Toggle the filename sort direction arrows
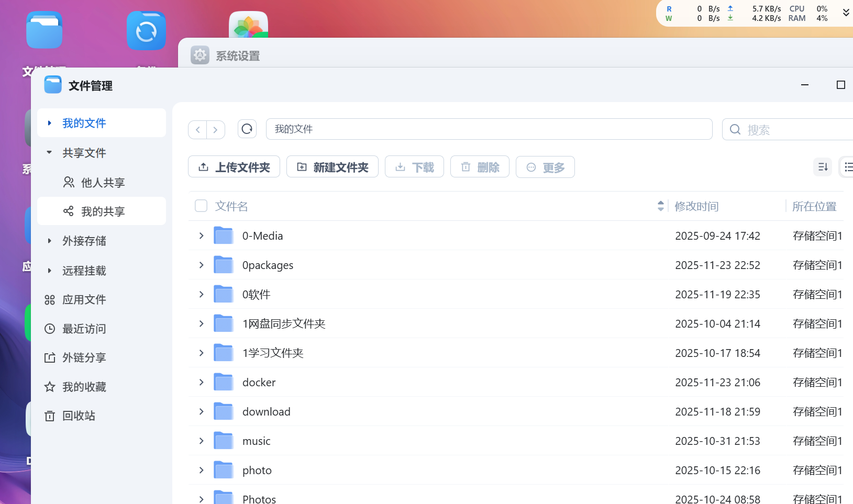The image size is (853, 504). (x=660, y=206)
